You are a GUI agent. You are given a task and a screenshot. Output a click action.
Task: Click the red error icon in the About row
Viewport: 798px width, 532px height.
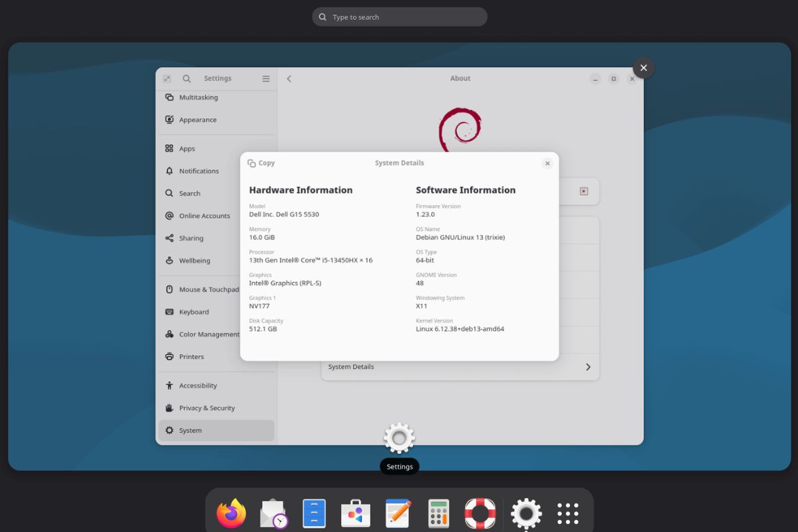584,192
